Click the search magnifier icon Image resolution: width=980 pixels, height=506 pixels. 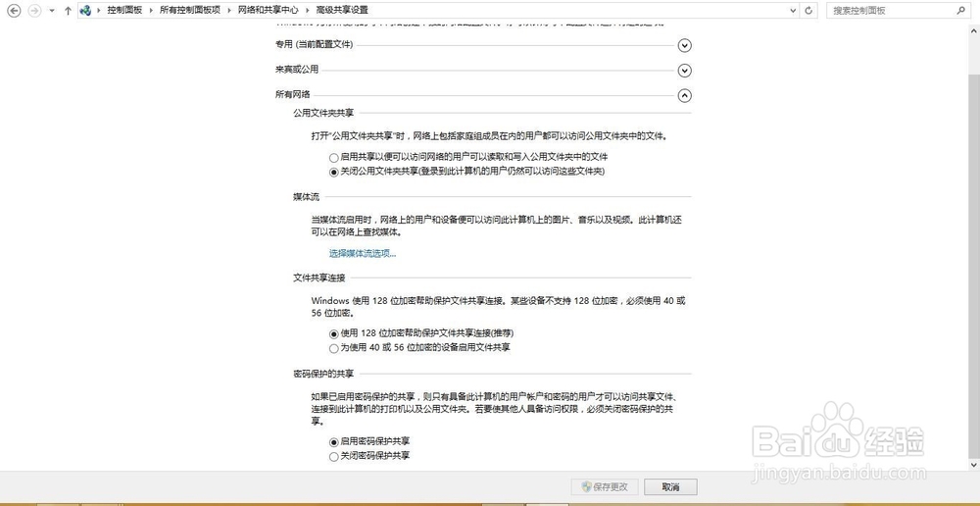[x=961, y=11]
